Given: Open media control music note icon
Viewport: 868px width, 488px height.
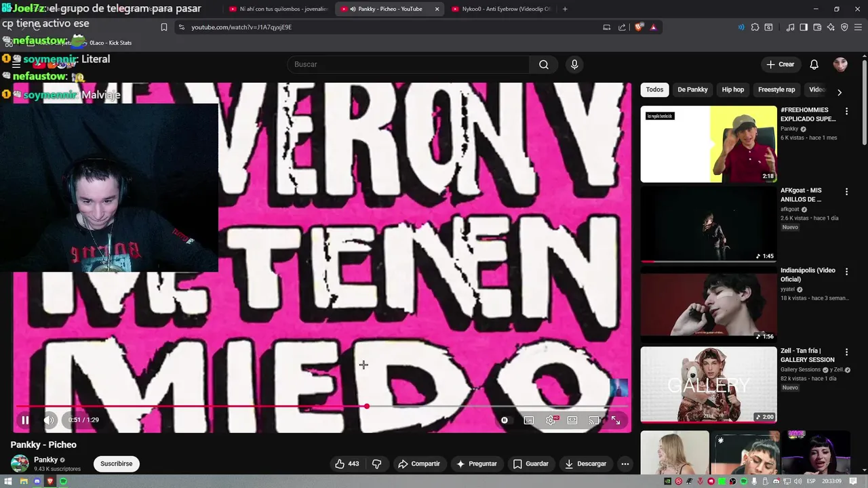Looking at the screenshot, I should [x=790, y=27].
